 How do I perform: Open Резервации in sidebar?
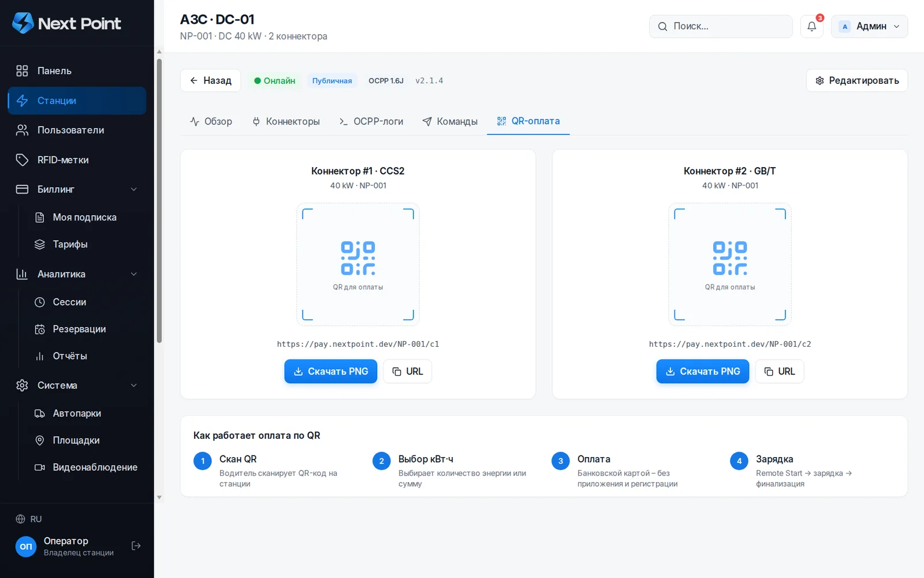pyautogui.click(x=86, y=329)
